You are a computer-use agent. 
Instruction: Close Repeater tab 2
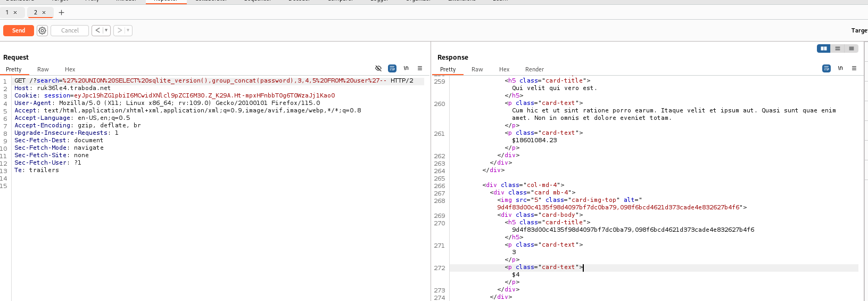point(44,12)
